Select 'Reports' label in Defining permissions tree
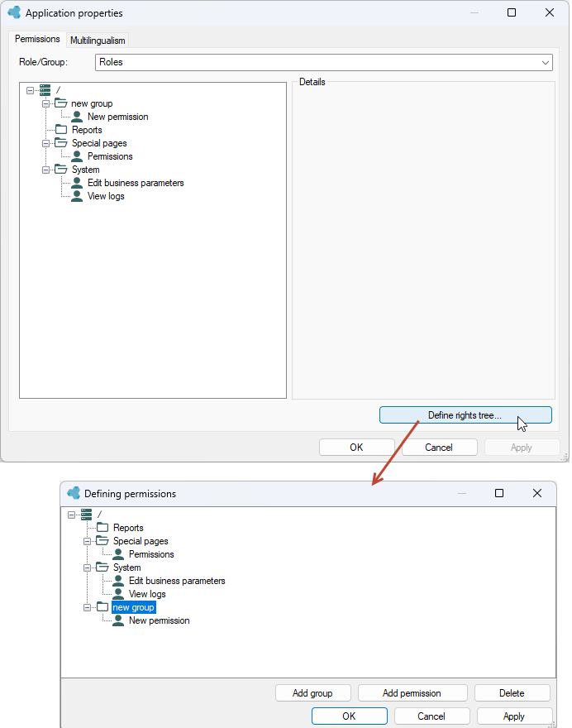The width and height of the screenshot is (572, 728). 128,528
